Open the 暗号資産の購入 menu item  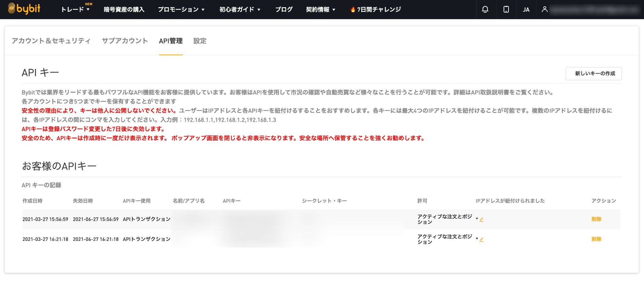pyautogui.click(x=124, y=9)
